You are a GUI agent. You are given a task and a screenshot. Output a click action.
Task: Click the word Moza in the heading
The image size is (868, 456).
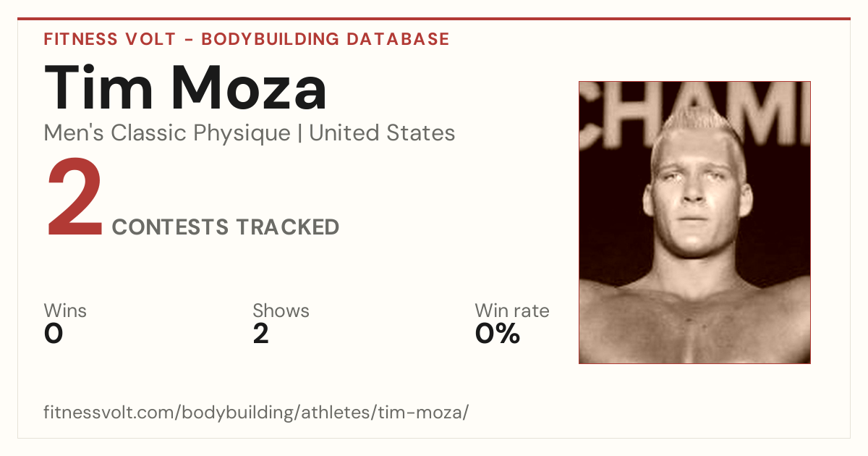pos(250,88)
